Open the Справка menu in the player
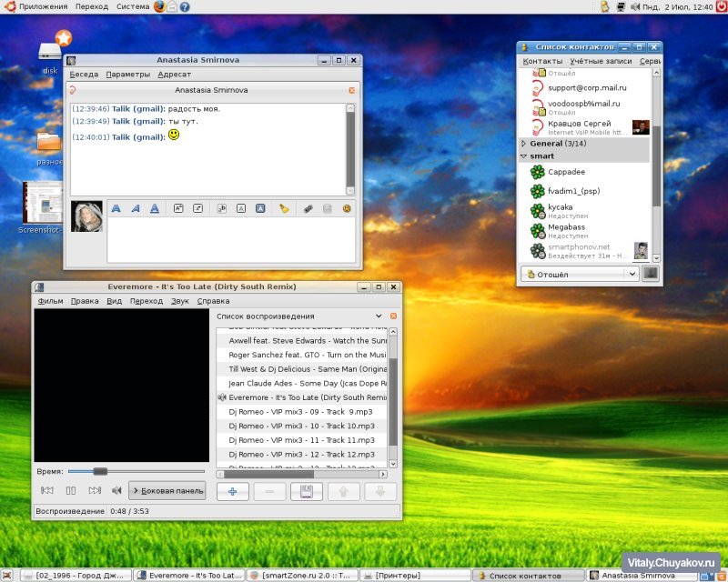Viewport: 728px width, 582px height. [x=213, y=301]
